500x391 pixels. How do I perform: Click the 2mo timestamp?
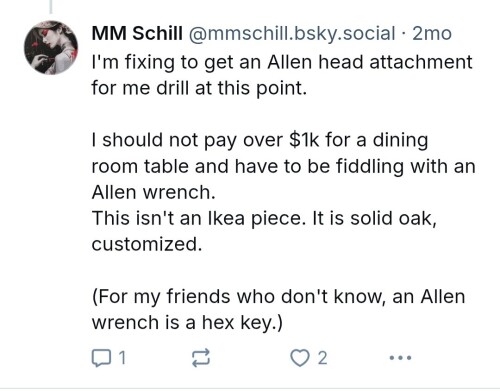pos(432,34)
